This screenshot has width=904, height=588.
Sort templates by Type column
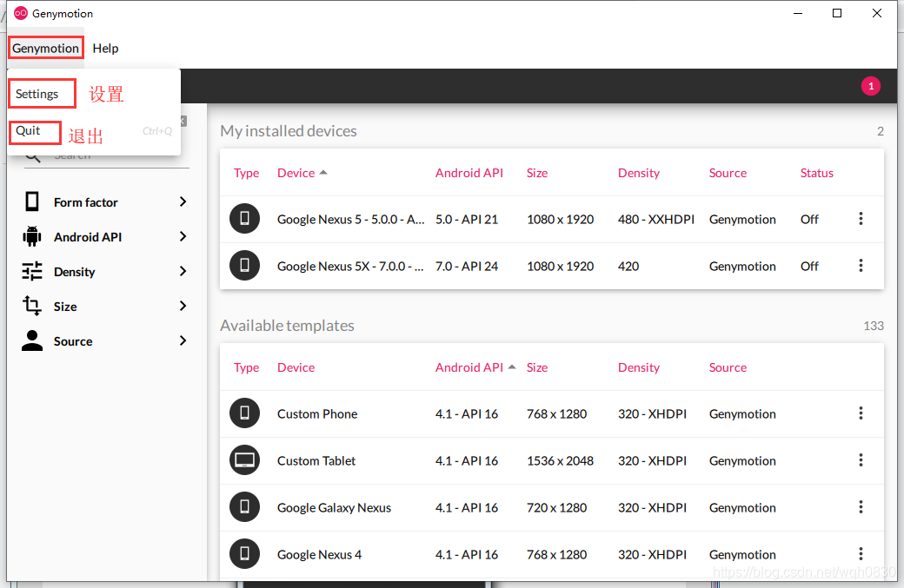[x=246, y=367]
